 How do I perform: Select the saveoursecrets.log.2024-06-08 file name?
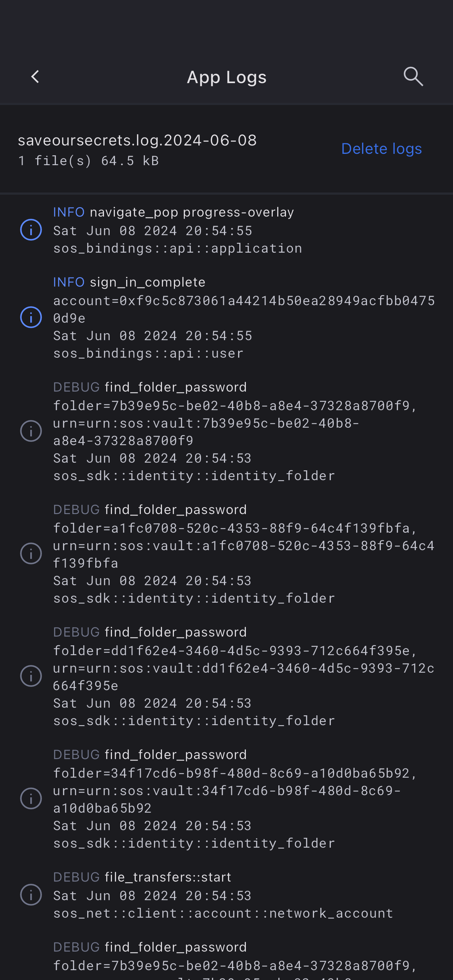pyautogui.click(x=138, y=140)
